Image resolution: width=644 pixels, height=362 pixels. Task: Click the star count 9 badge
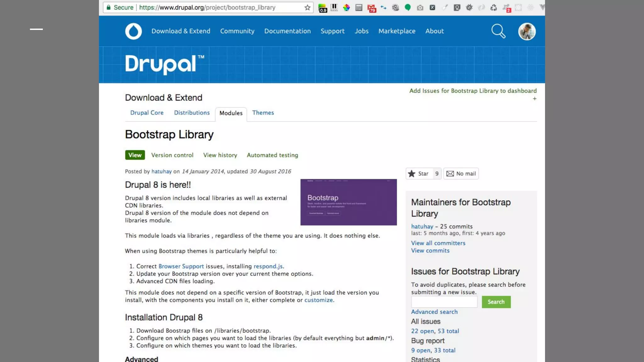[437, 173]
